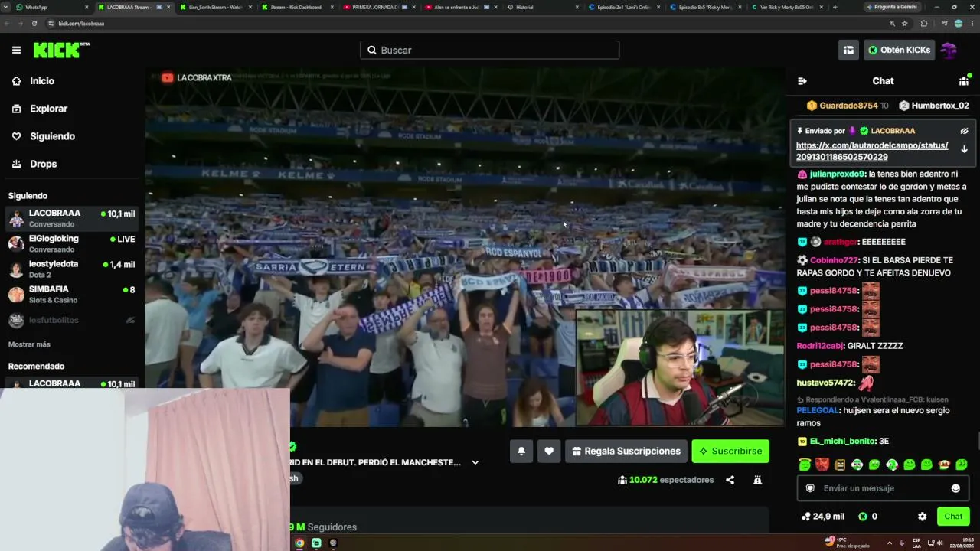Click Regala Suscripciones button
The width and height of the screenshot is (980, 551).
[x=626, y=451]
